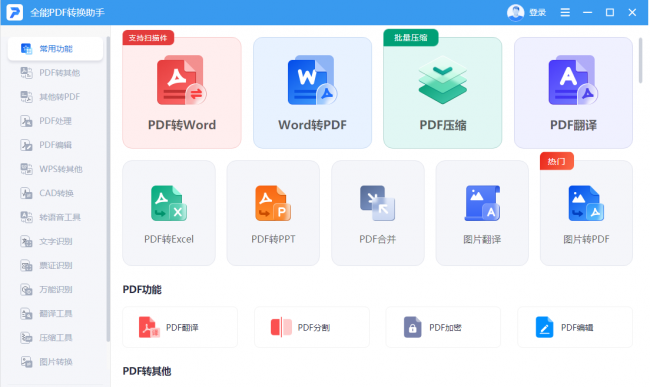Click the PDF转其他 sidebar icon

[x=27, y=73]
